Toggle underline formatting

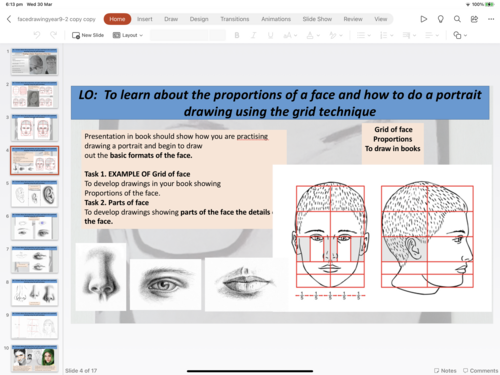click(x=270, y=35)
